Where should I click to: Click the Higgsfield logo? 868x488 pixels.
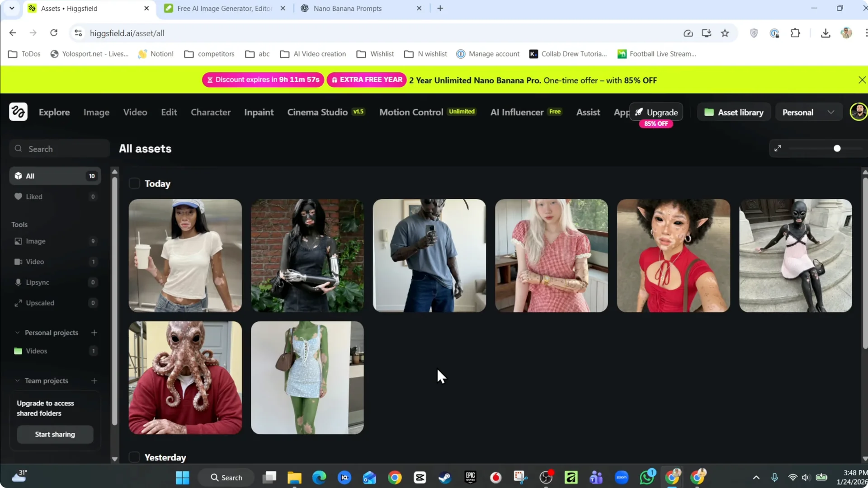pos(19,112)
